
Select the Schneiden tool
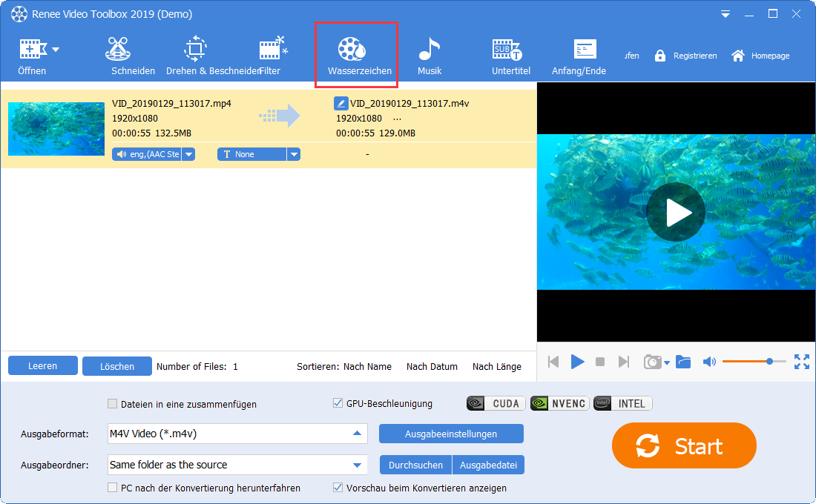[132, 52]
